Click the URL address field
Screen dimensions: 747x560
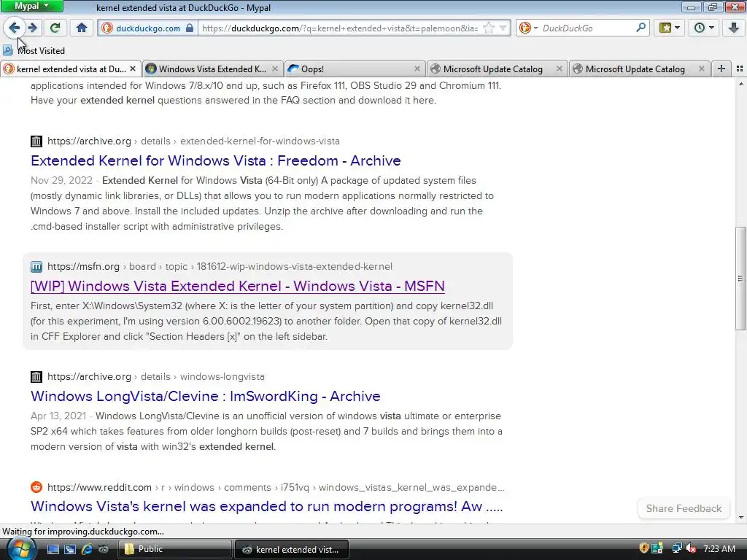[x=340, y=28]
